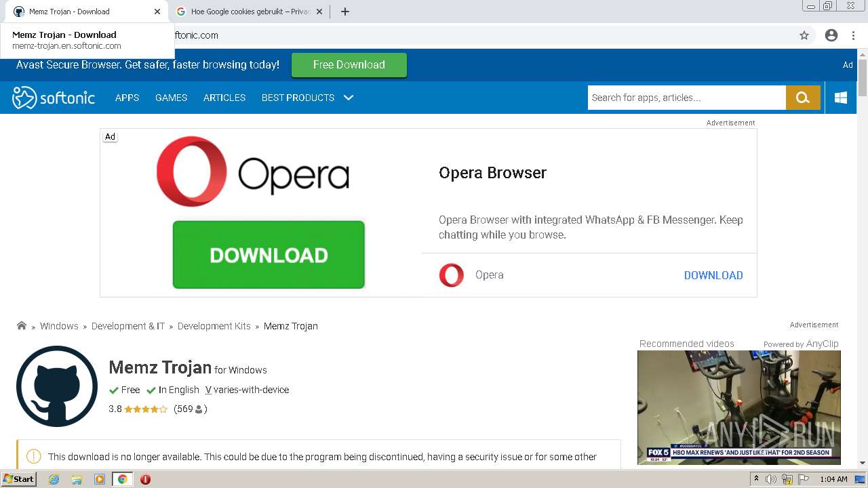Image resolution: width=868 pixels, height=488 pixels.
Task: Bookmark this page with the star icon
Action: pos(804,35)
